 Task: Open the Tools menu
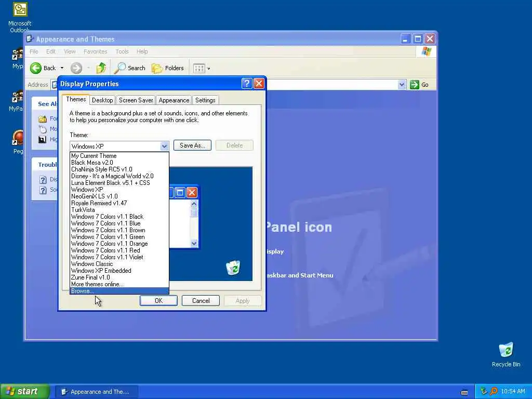coord(122,51)
